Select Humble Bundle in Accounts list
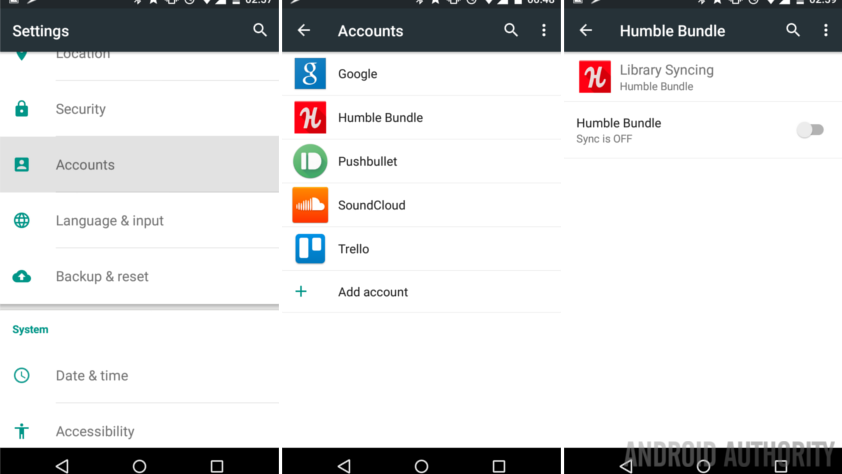Image resolution: width=842 pixels, height=474 pixels. click(x=422, y=117)
